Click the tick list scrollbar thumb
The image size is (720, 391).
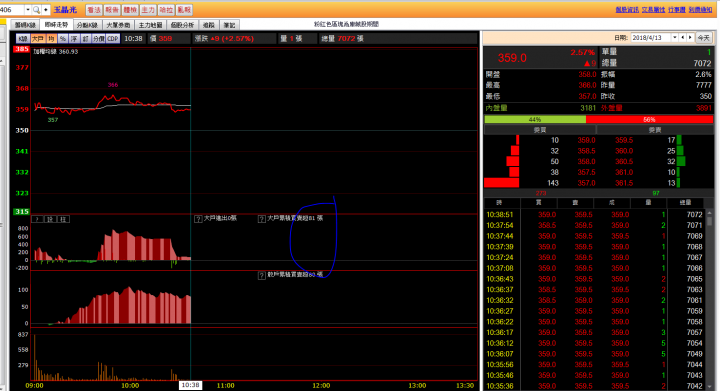click(709, 221)
